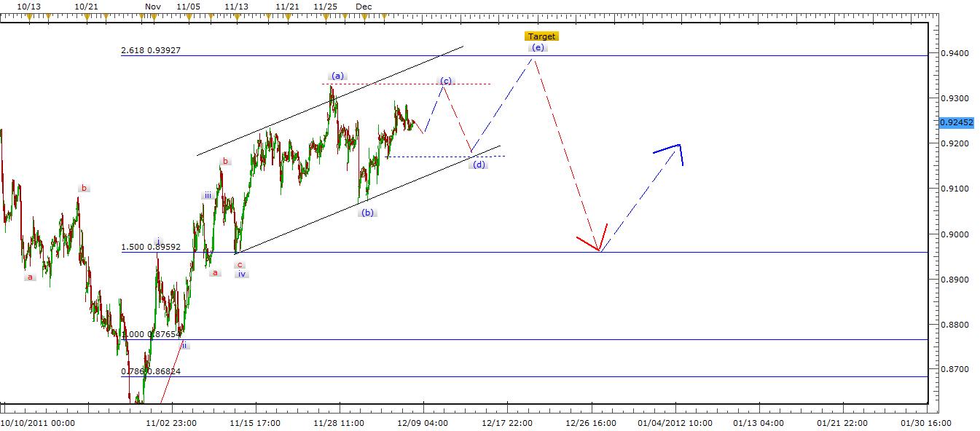Select the (d) wave label annotation

479,165
